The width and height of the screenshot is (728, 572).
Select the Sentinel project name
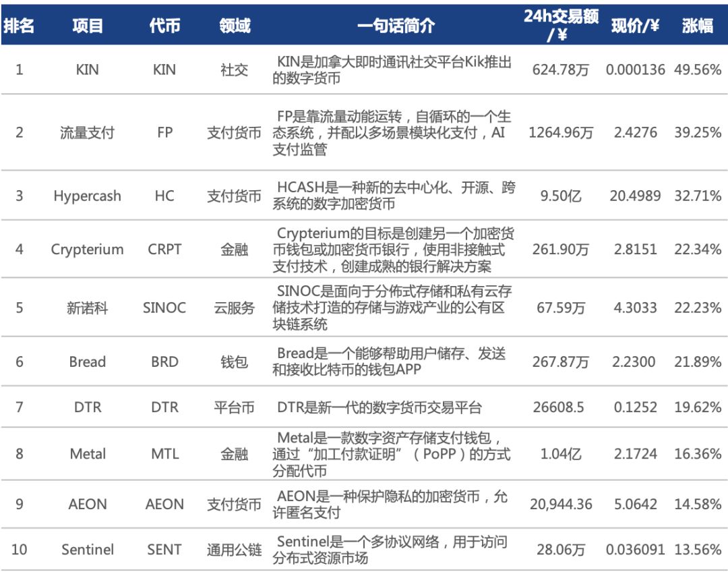point(87,550)
